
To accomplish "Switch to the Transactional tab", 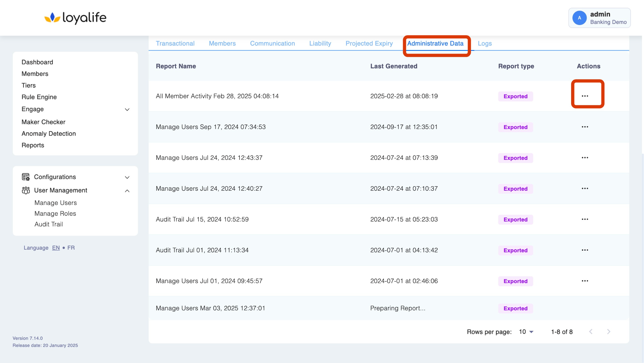I will pos(175,43).
